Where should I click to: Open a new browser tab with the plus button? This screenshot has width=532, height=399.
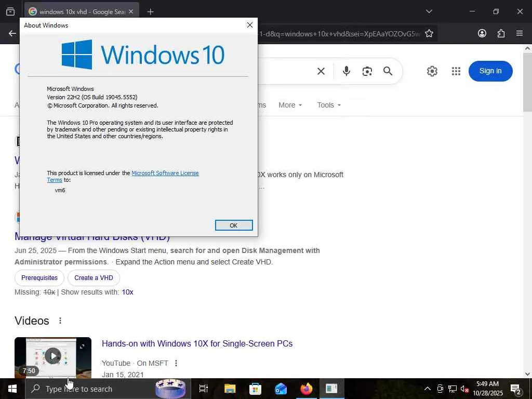[151, 12]
